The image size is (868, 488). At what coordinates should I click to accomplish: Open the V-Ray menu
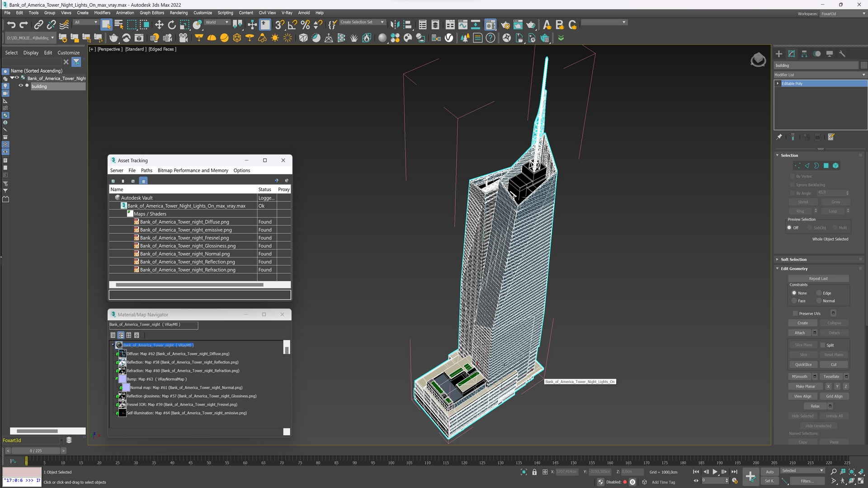tap(287, 13)
